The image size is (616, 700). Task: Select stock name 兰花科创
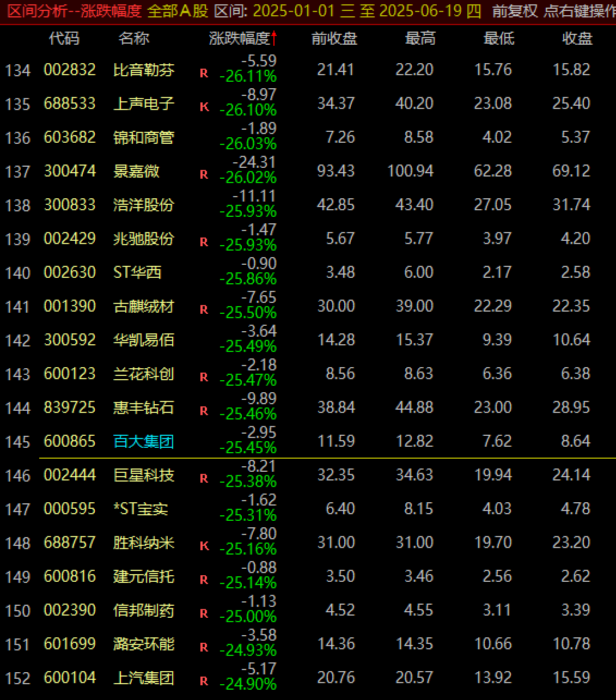click(x=144, y=374)
